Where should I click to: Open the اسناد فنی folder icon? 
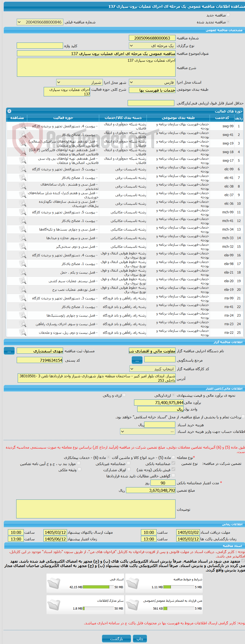tap(54, 583)
